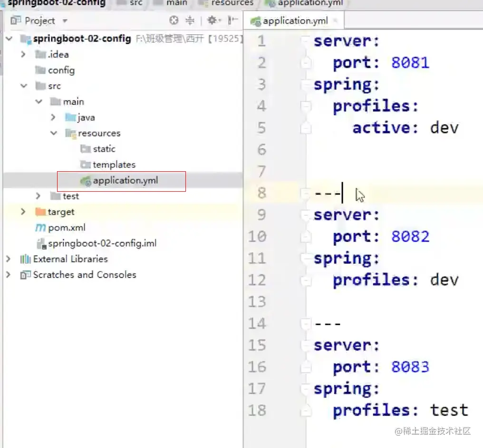
Task: Close the application.yml editor tab
Action: (335, 20)
